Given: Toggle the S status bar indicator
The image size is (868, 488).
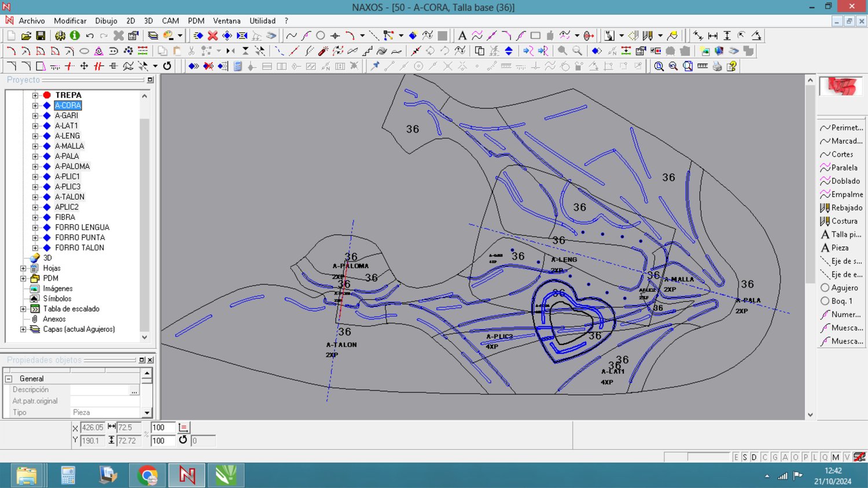Looking at the screenshot, I should coord(745,457).
